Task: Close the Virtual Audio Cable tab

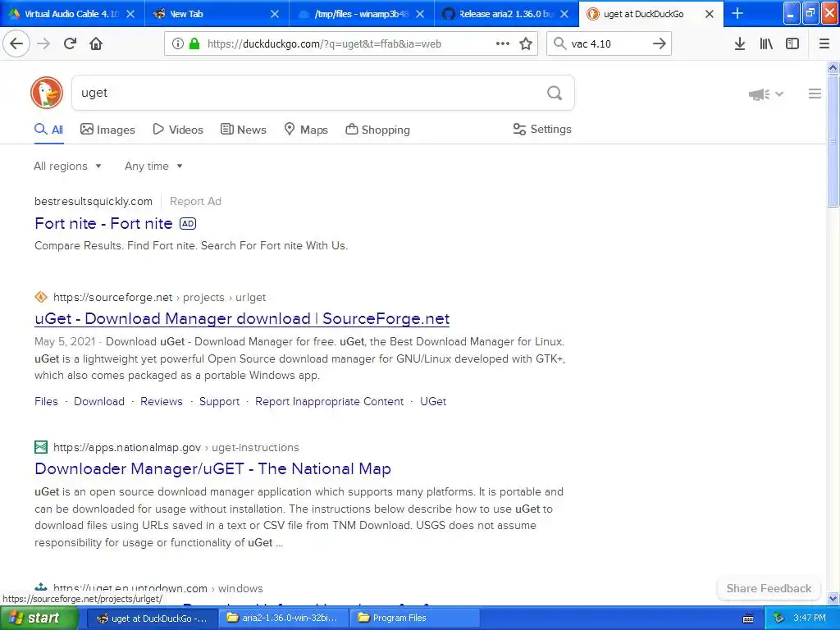Action: pyautogui.click(x=130, y=14)
